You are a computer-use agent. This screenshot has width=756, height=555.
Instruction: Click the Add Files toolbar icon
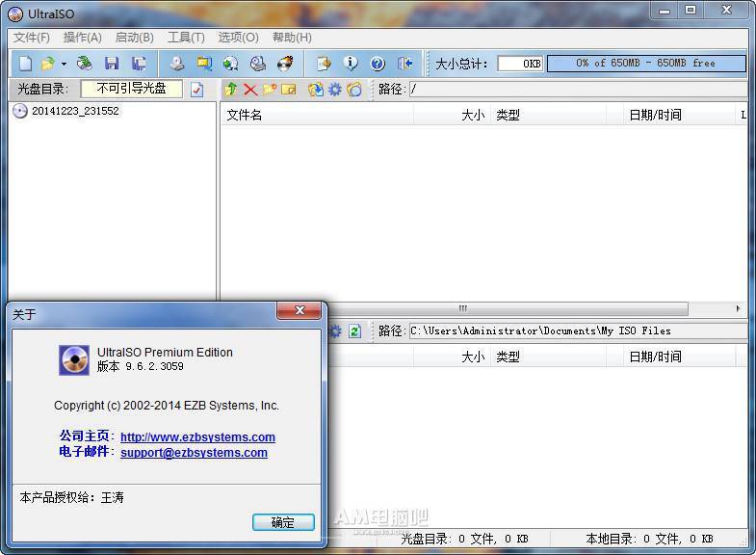coord(324,64)
